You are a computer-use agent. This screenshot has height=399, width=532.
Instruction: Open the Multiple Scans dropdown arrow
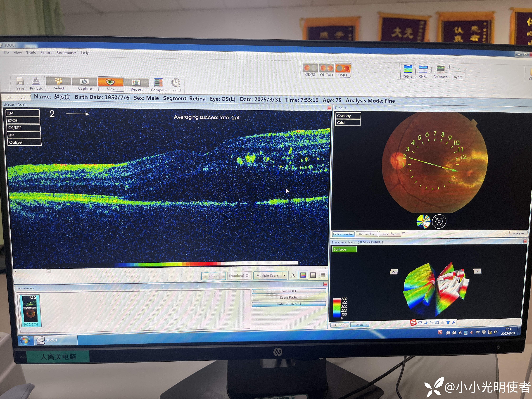click(284, 275)
